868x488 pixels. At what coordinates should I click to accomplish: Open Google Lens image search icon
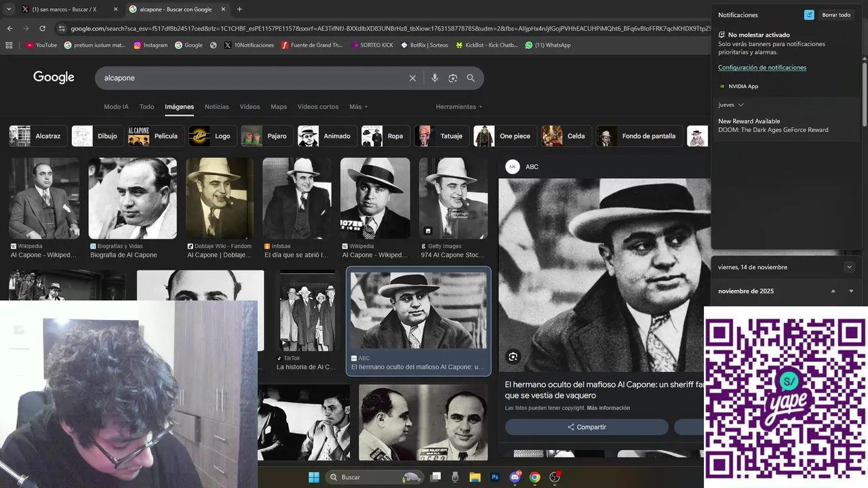453,78
